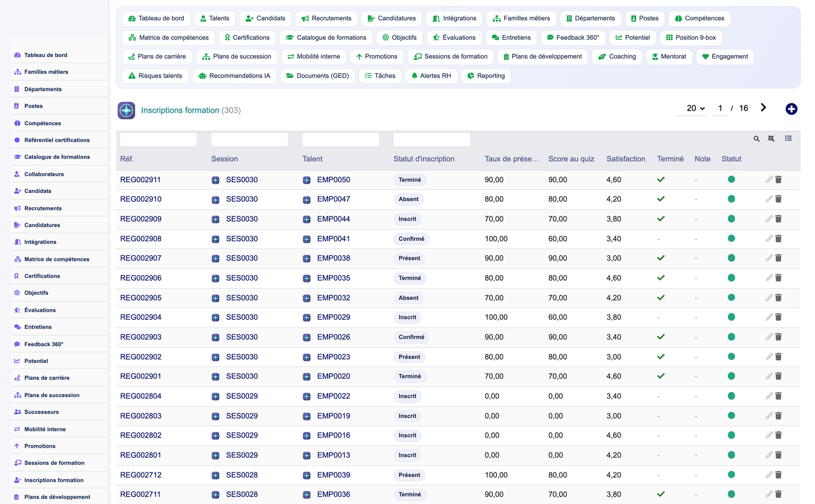The image size is (815, 504).
Task: Edit row REG002802 with pencil icon
Action: pyautogui.click(x=769, y=435)
